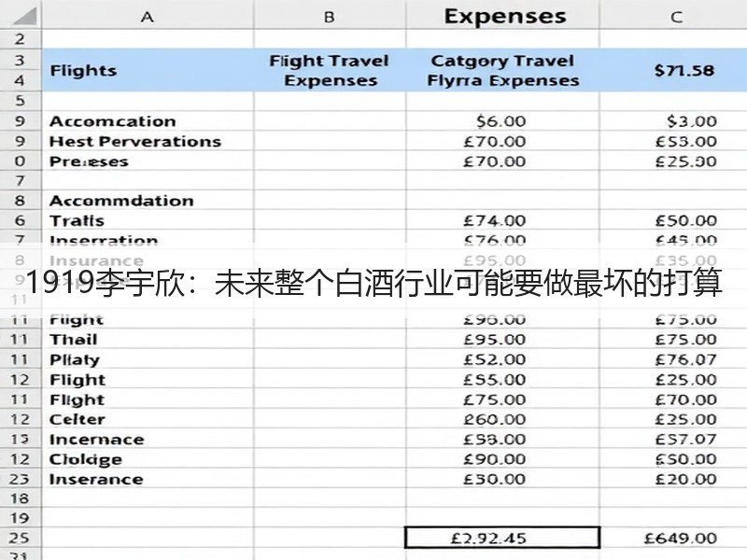Select column B header
This screenshot has width=747, height=560.
(330, 17)
